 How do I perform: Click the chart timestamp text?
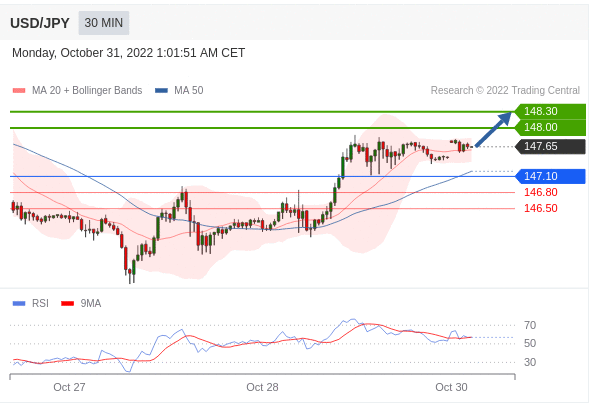click(x=129, y=53)
